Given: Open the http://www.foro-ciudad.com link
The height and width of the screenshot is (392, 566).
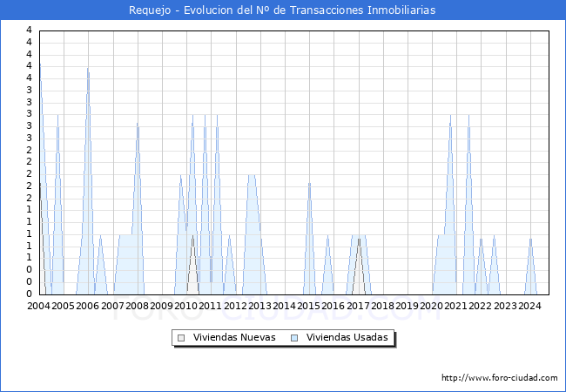Looking at the screenshot, I should 500,378.
